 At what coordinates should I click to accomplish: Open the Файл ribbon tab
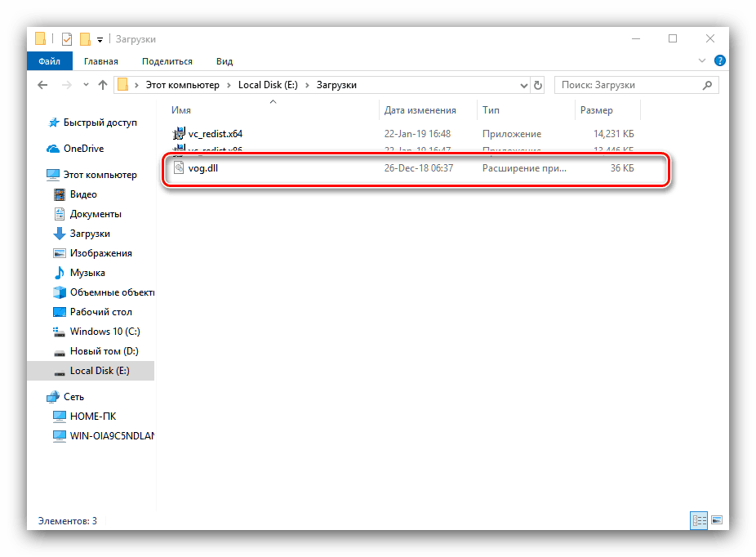[49, 61]
